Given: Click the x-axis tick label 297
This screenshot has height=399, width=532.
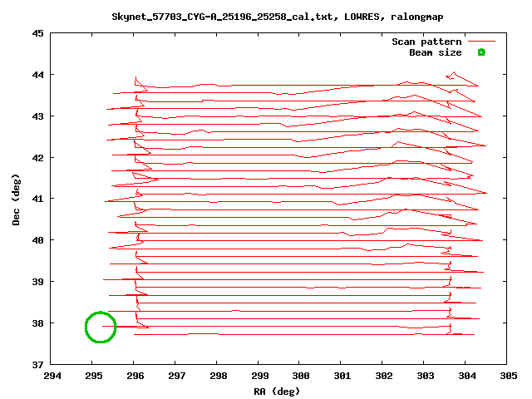Looking at the screenshot, I should click(x=177, y=376).
